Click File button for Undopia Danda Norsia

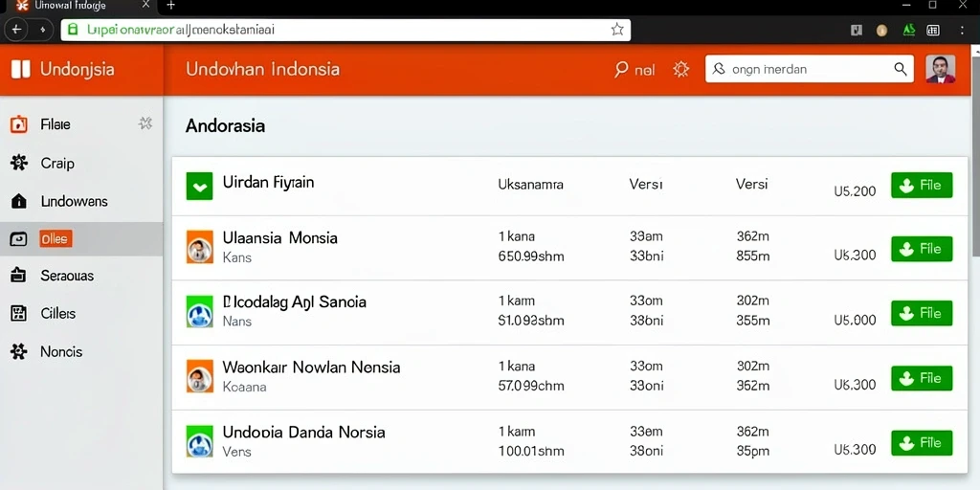[x=922, y=442]
